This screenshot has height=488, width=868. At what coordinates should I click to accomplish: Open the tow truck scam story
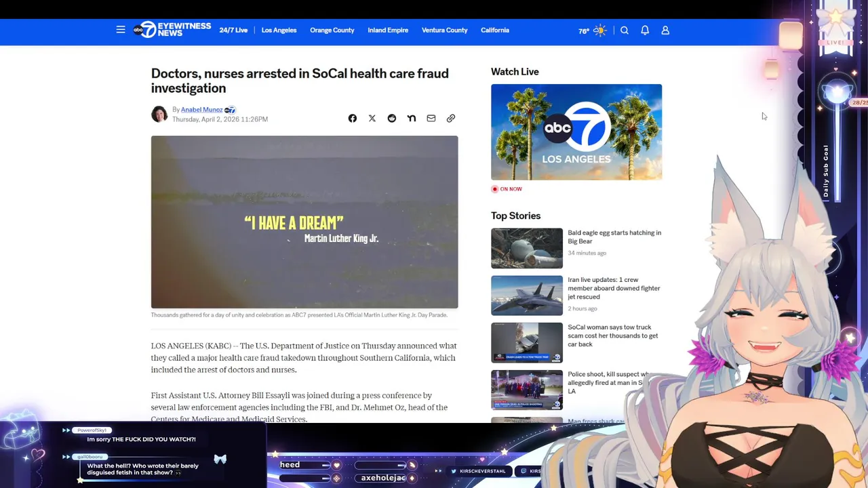tap(613, 335)
